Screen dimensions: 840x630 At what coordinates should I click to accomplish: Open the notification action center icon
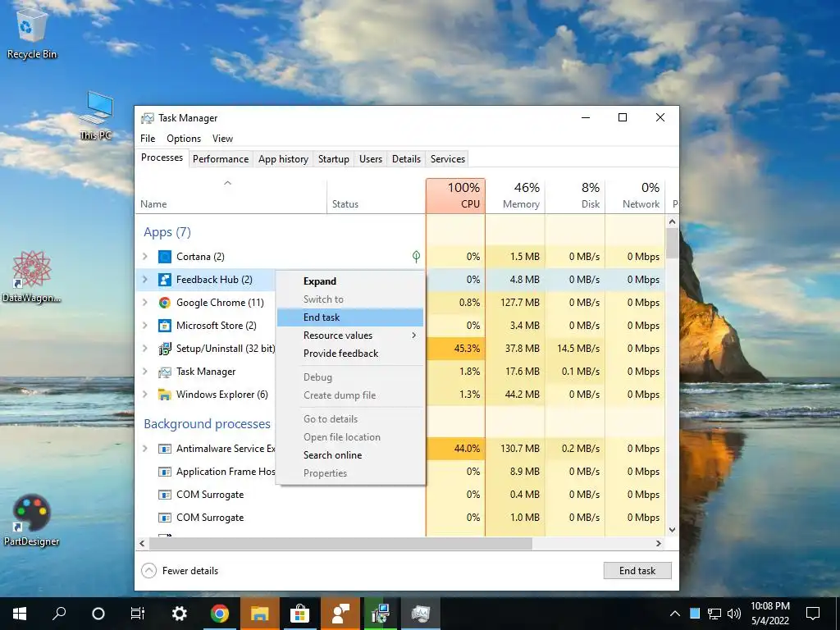pyautogui.click(x=813, y=614)
